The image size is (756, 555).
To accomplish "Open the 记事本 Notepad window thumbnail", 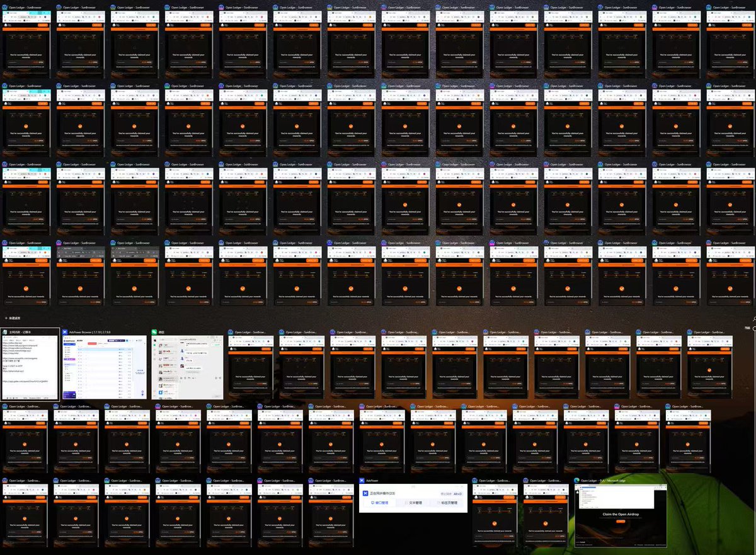I will (x=30, y=367).
